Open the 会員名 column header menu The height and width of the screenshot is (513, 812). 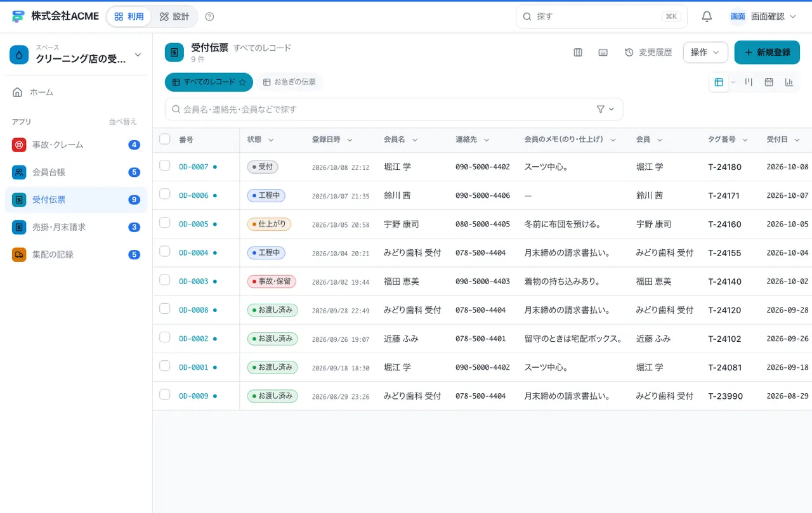(414, 140)
